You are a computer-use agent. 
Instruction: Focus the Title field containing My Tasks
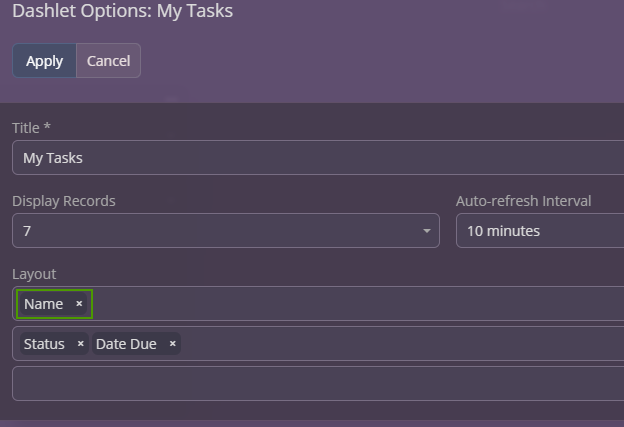coord(300,158)
